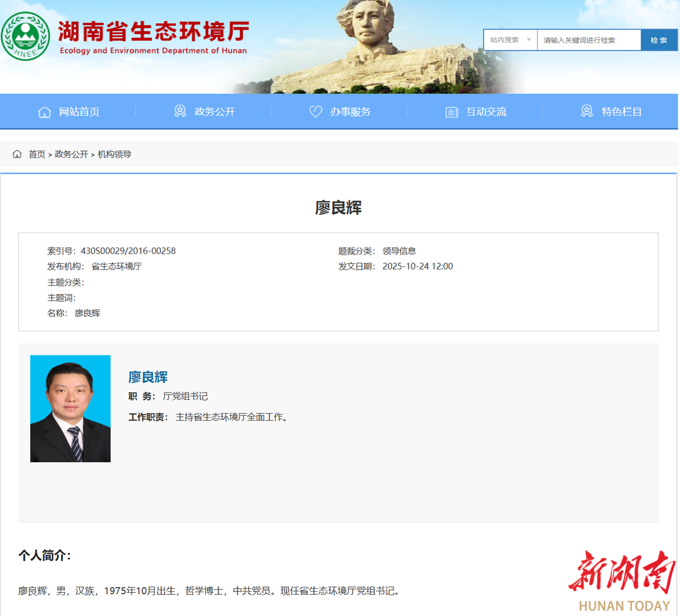680x616 pixels.
Task: Click the document icon beside 互动交流
Action: pyautogui.click(x=451, y=112)
